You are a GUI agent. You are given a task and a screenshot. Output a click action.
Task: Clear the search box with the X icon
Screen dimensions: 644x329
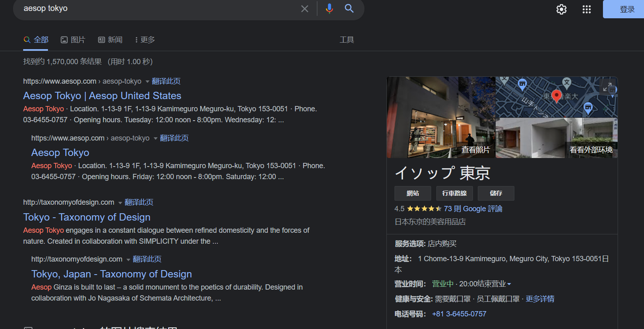coord(305,9)
